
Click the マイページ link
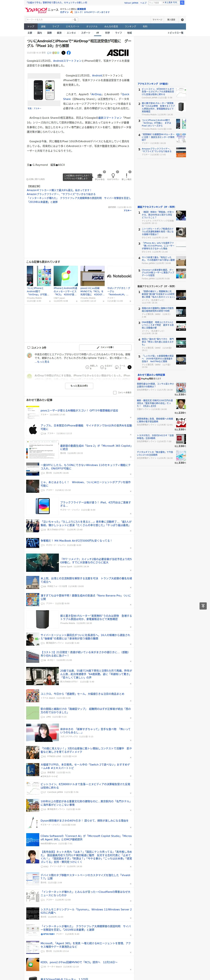pyautogui.click(x=157, y=20)
